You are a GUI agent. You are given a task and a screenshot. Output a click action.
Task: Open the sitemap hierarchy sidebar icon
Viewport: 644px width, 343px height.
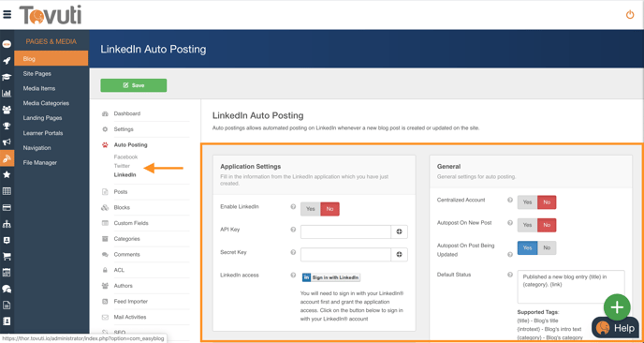click(x=7, y=224)
